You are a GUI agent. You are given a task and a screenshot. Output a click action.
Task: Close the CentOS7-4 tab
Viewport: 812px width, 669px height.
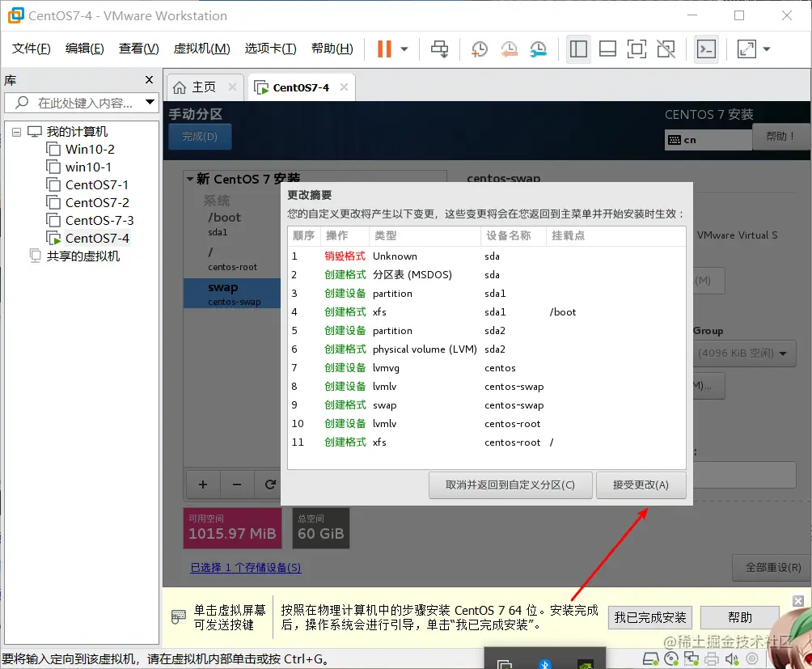coord(344,87)
